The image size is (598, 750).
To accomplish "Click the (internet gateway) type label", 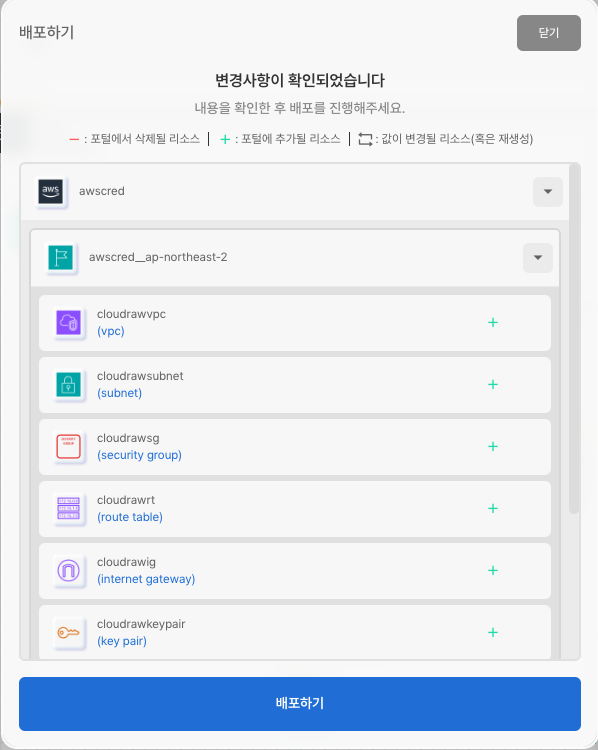I will pyautogui.click(x=146, y=579).
